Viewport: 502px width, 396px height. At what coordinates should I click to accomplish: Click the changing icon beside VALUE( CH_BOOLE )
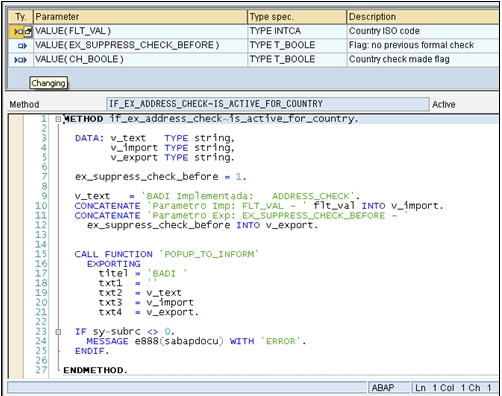20,60
